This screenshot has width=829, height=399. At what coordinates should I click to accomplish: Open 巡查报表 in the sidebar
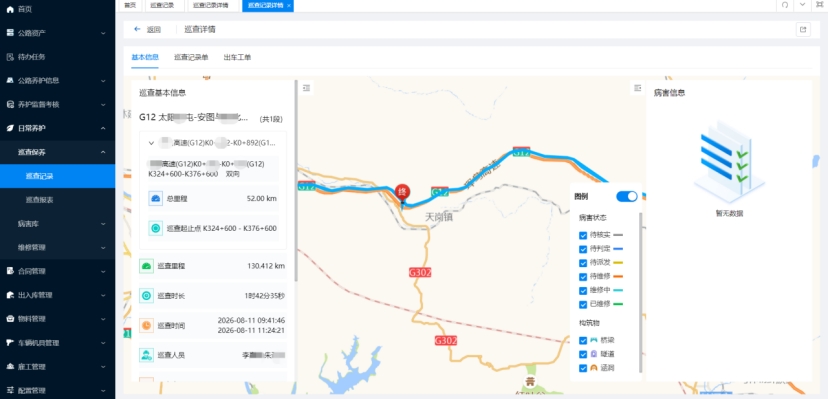[40, 200]
